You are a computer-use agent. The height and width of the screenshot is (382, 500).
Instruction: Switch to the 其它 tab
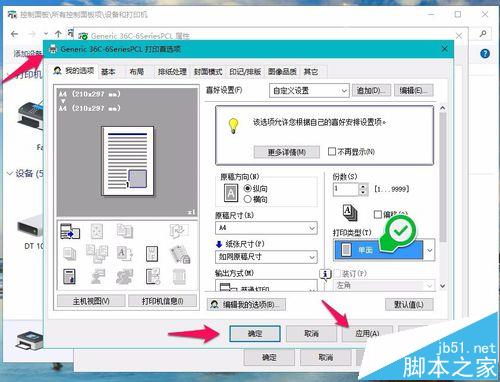pyautogui.click(x=311, y=71)
